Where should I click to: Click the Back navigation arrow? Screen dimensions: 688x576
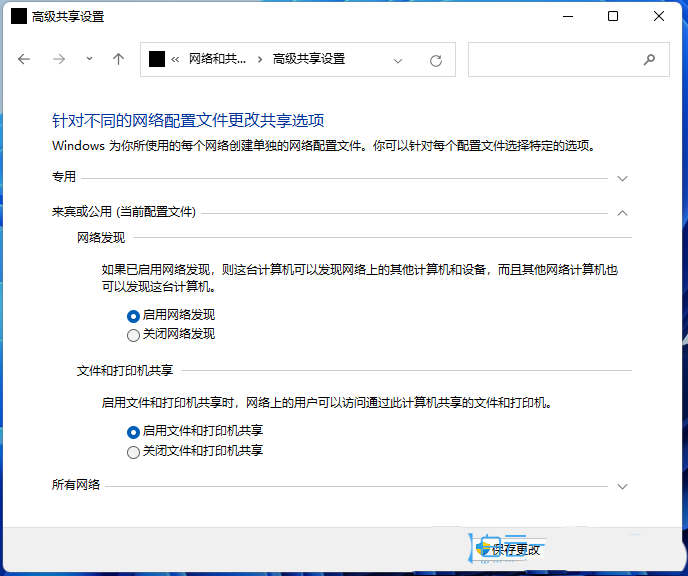pyautogui.click(x=25, y=60)
